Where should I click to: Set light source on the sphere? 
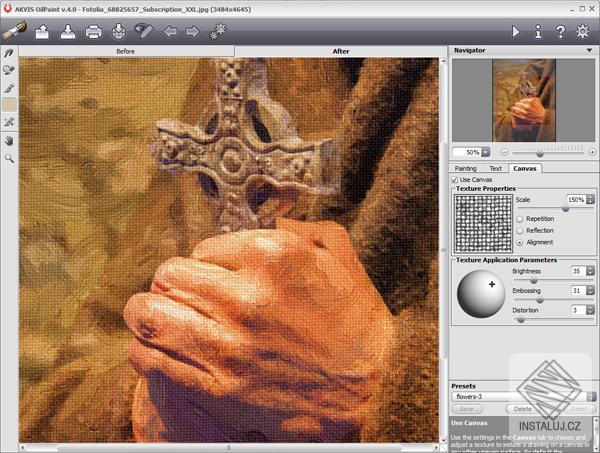(481, 293)
